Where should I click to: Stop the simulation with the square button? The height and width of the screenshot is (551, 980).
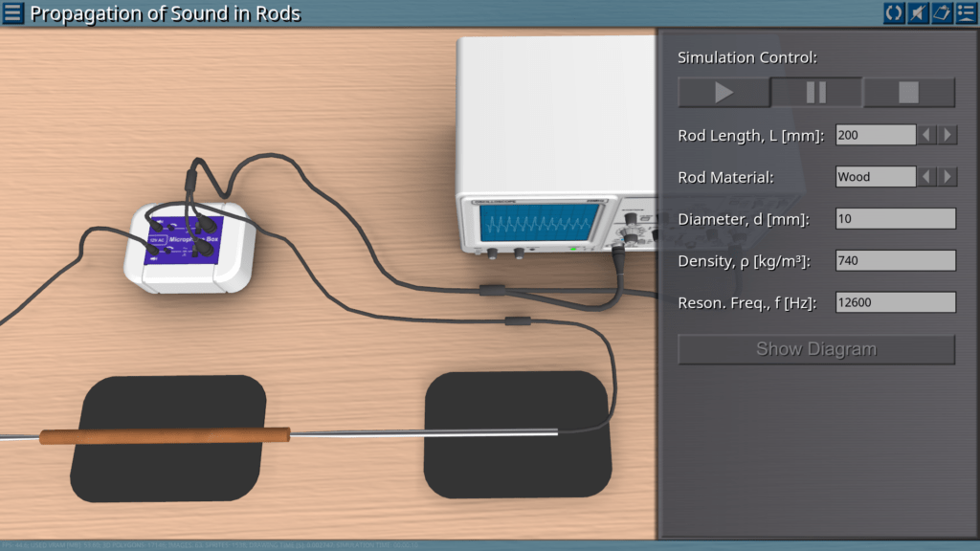[x=908, y=93]
